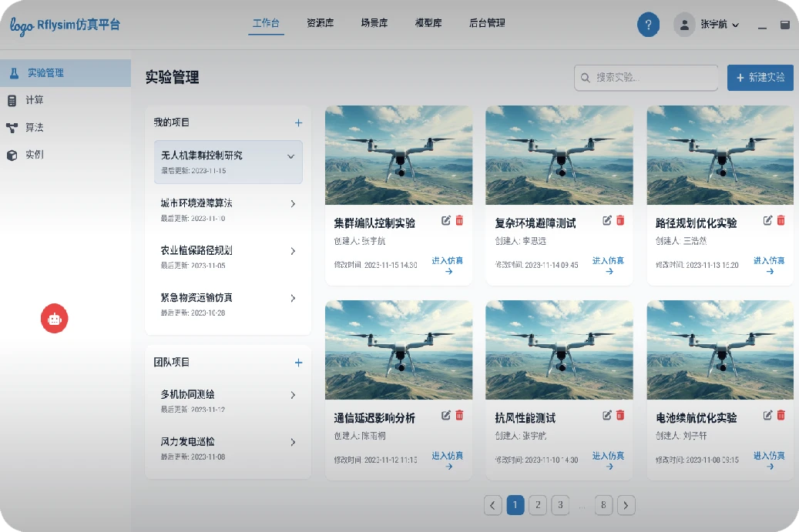Add new project under 我的项目
Screen dimensions: 799x532
298,122
